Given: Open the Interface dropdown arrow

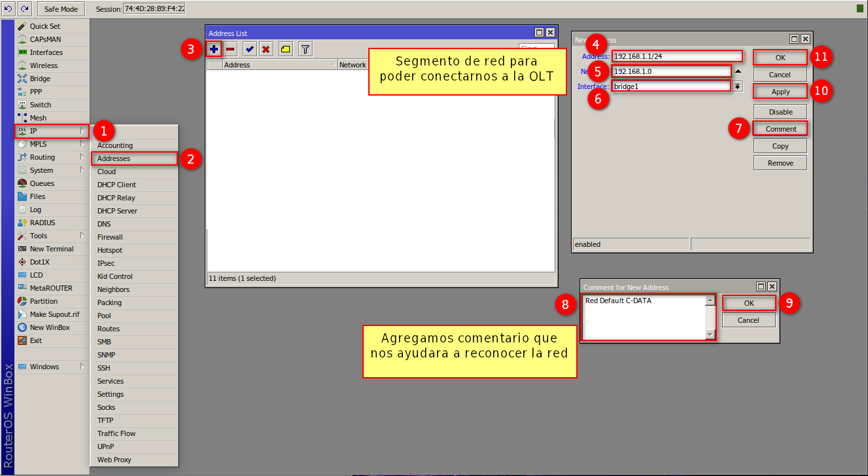Looking at the screenshot, I should [x=738, y=86].
